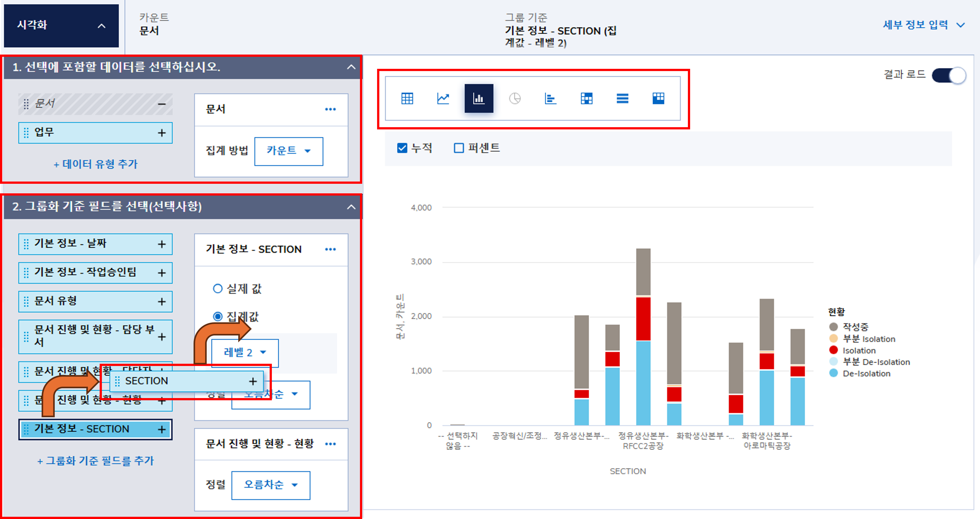Select the stacked list view icon
Viewport: 980px width, 519px height.
click(622, 99)
